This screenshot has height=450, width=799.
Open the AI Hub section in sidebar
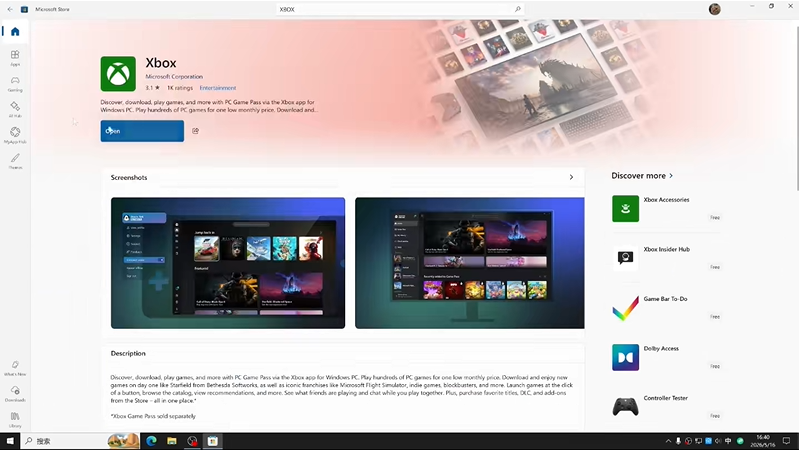pos(15,109)
